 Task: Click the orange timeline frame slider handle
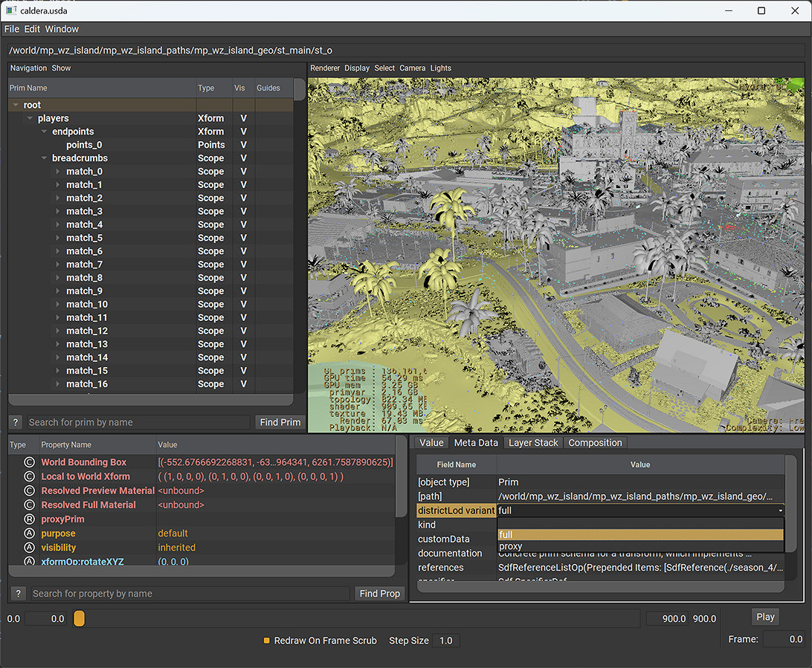(80, 618)
